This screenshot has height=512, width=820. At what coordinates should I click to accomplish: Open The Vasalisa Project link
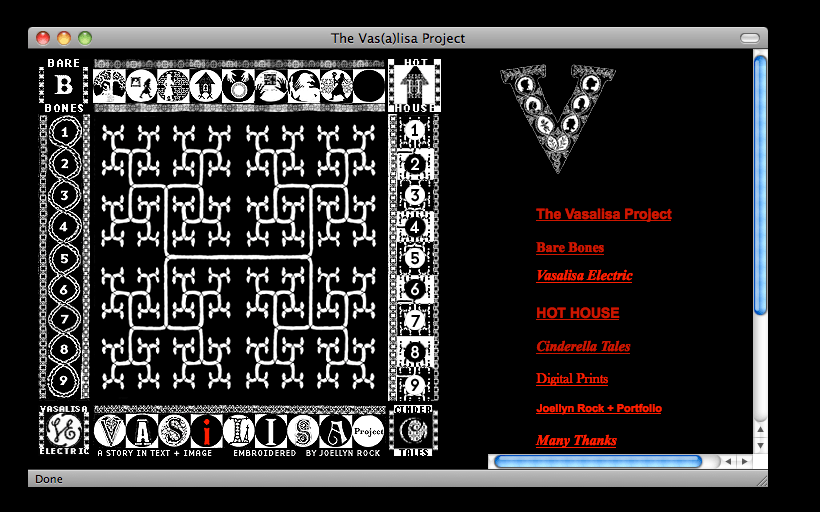[x=603, y=214]
